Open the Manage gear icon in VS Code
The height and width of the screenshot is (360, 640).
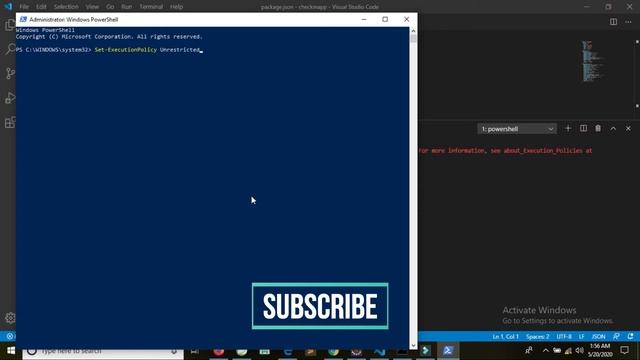point(10,318)
